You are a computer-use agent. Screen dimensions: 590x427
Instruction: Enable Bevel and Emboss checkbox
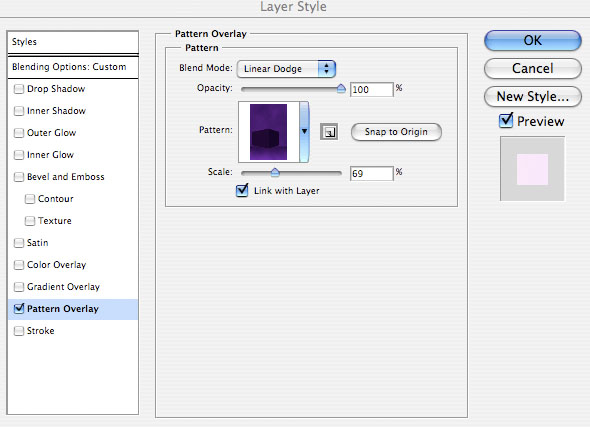[18, 177]
